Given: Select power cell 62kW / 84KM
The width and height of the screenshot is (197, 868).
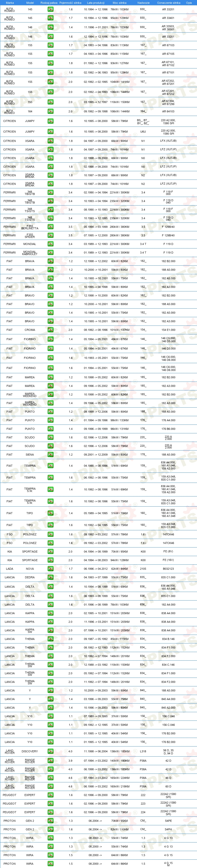Looking at the screenshot, I should [x=120, y=569].
